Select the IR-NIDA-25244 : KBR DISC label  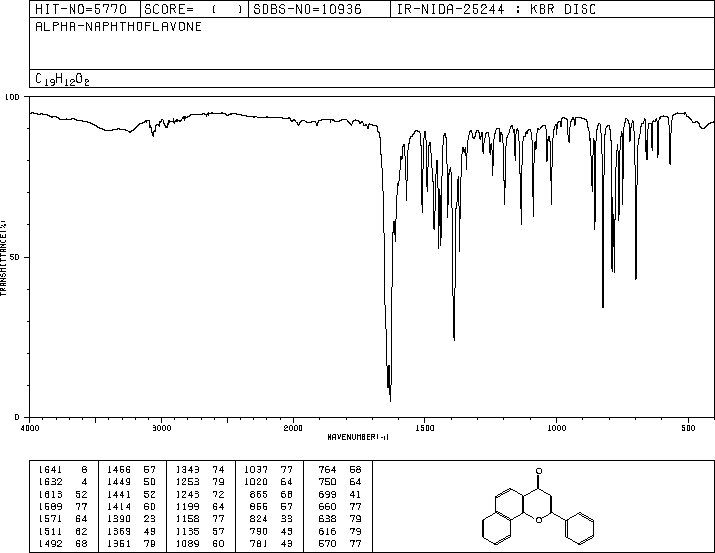[496, 9]
